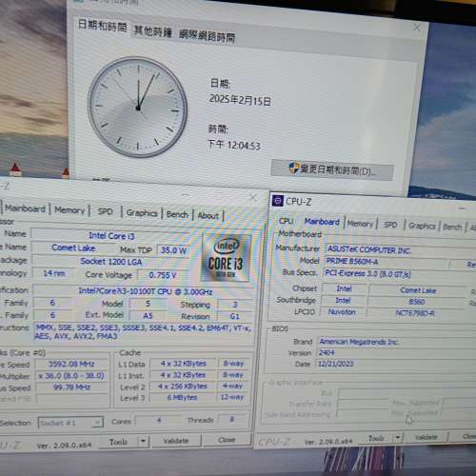The height and width of the screenshot is (476, 476).
Task: Click Close button in left CPU-Z window
Action: click(x=227, y=440)
